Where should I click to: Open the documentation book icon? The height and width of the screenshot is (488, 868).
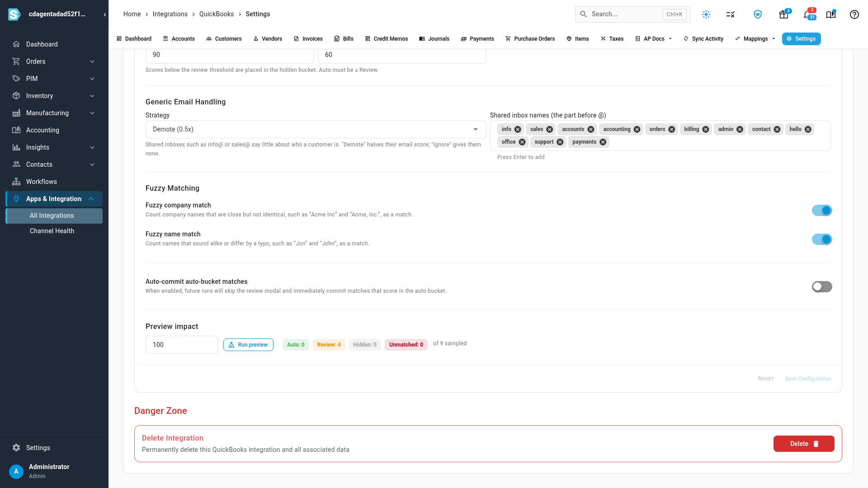coord(831,14)
